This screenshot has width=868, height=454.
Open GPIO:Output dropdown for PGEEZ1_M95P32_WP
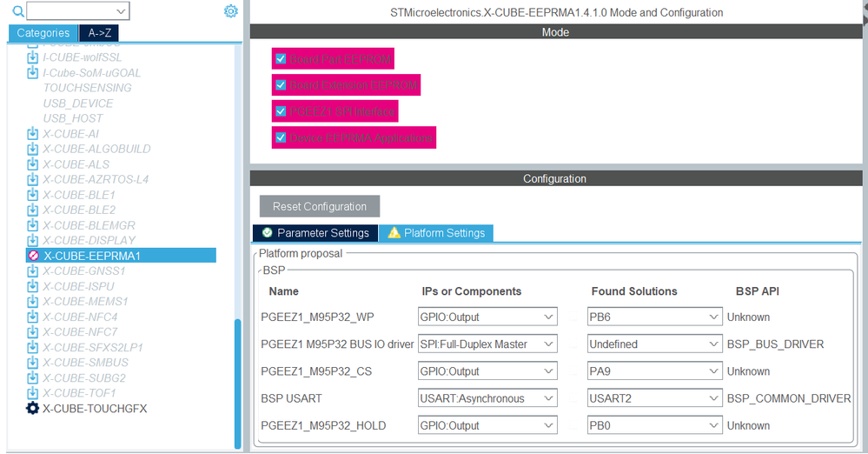[x=487, y=317]
